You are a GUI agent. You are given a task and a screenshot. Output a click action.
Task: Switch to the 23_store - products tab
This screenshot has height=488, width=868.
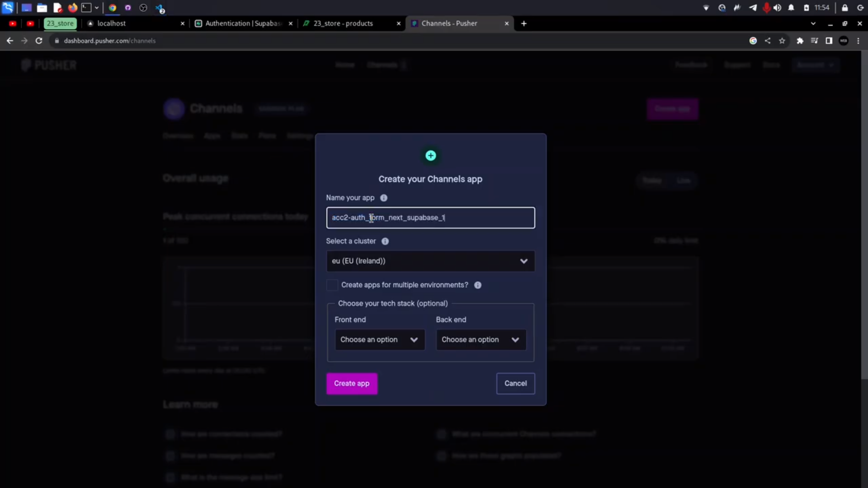[343, 23]
